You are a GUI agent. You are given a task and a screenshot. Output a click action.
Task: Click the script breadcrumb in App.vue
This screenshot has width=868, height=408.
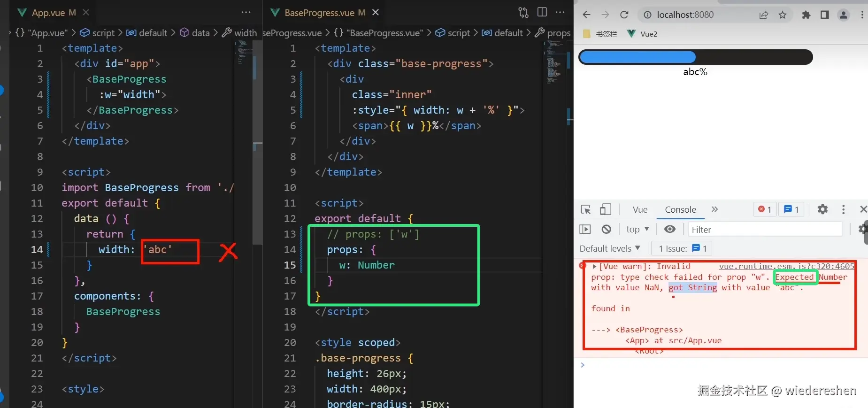tap(98, 33)
